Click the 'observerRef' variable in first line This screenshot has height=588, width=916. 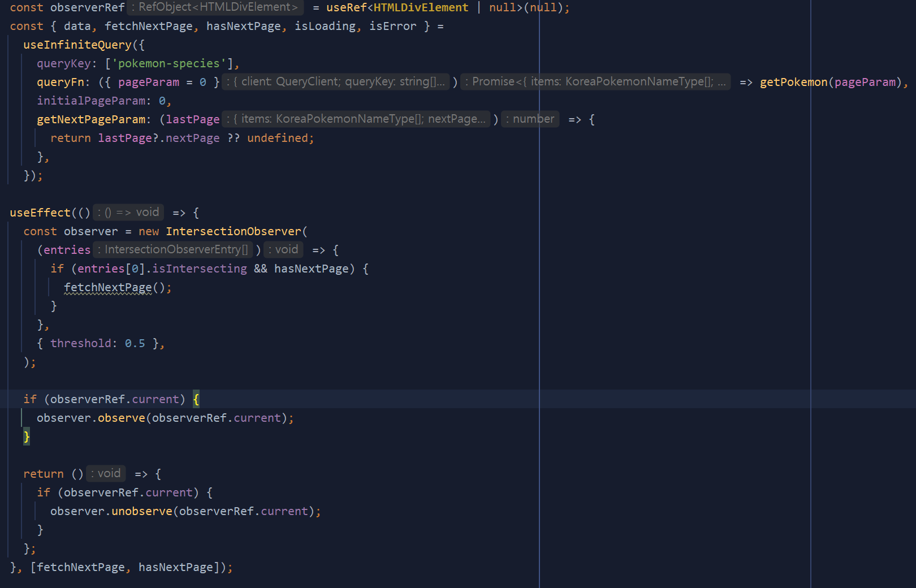tap(88, 7)
